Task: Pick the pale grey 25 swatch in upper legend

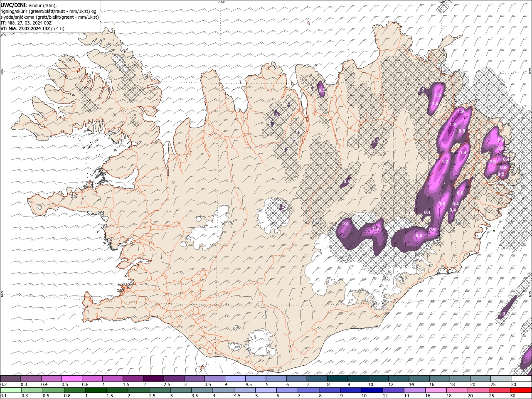Action: point(501,379)
